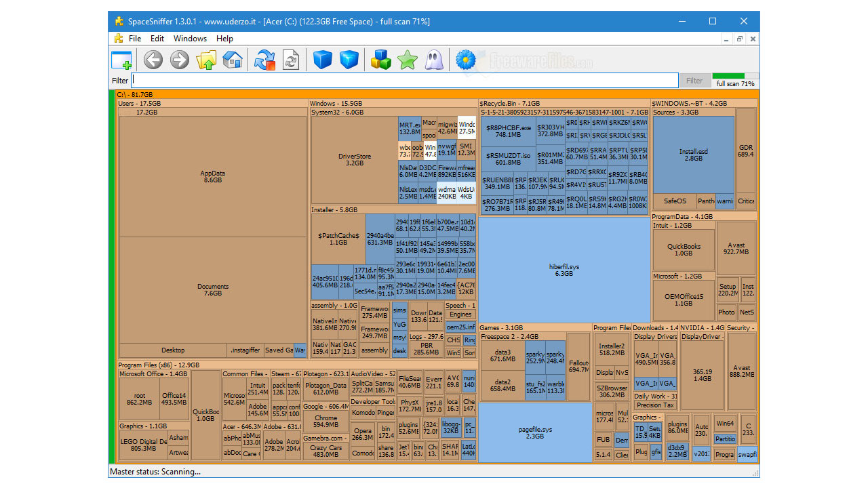This screenshot has height=488, width=868.
Task: Select the AppData 8.6GB folder block
Action: point(213,177)
